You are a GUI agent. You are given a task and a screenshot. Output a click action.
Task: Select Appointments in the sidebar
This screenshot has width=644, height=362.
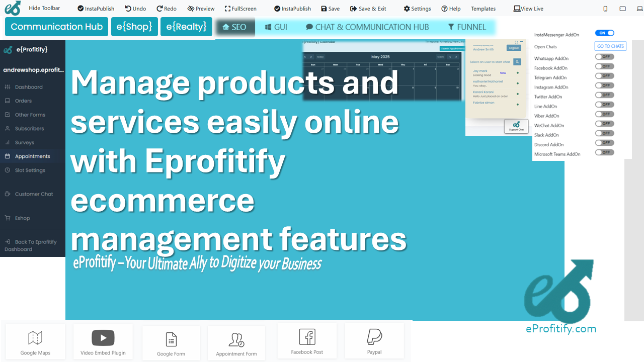point(33,156)
